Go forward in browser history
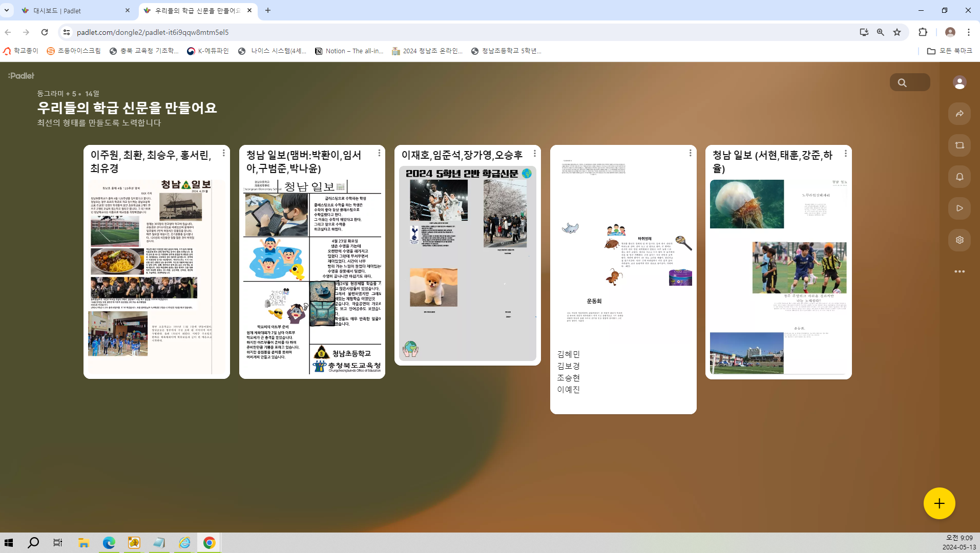980x553 pixels. pyautogui.click(x=26, y=32)
